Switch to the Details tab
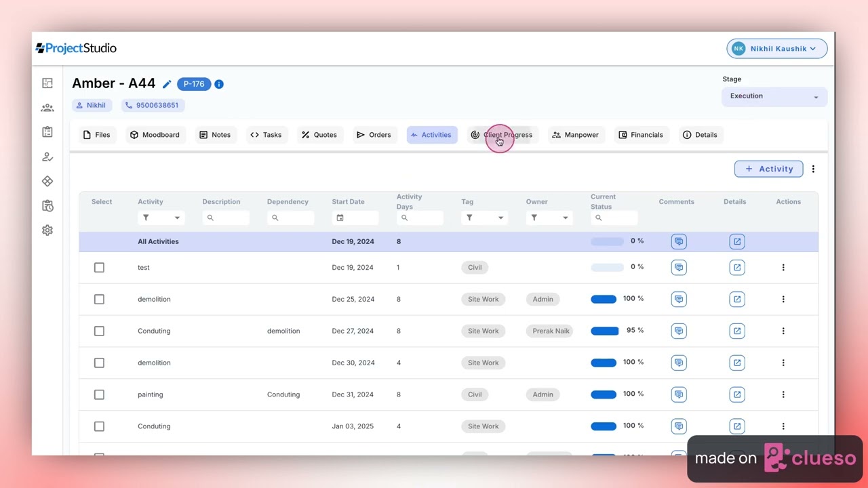The image size is (868, 488). tap(700, 135)
